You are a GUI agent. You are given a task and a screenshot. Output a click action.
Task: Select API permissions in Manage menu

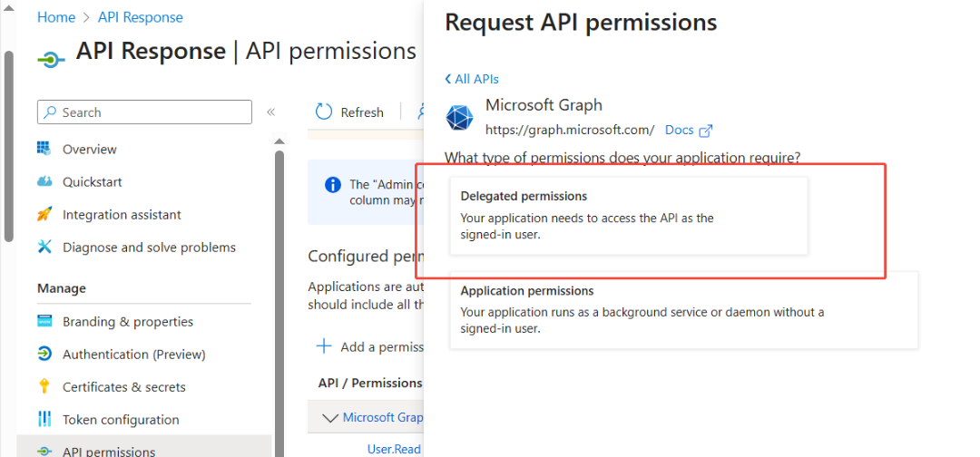coord(108,451)
